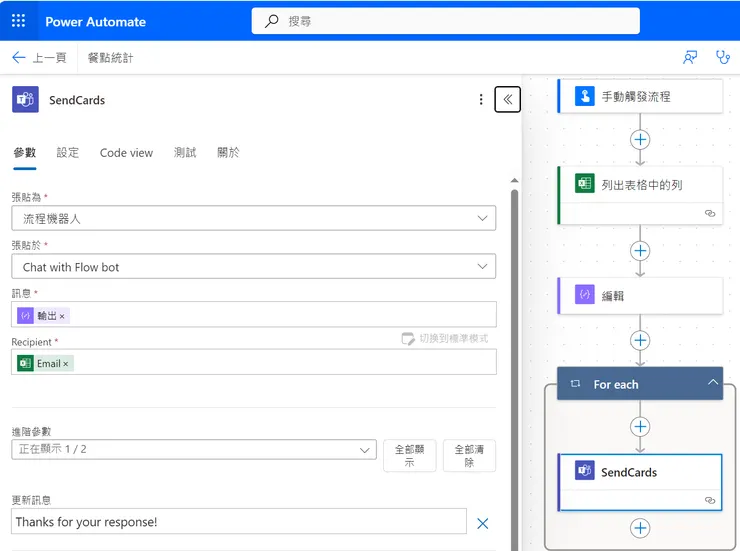This screenshot has width=740, height=551.
Task: Click the 切換到標準模式 icon
Action: click(408, 338)
